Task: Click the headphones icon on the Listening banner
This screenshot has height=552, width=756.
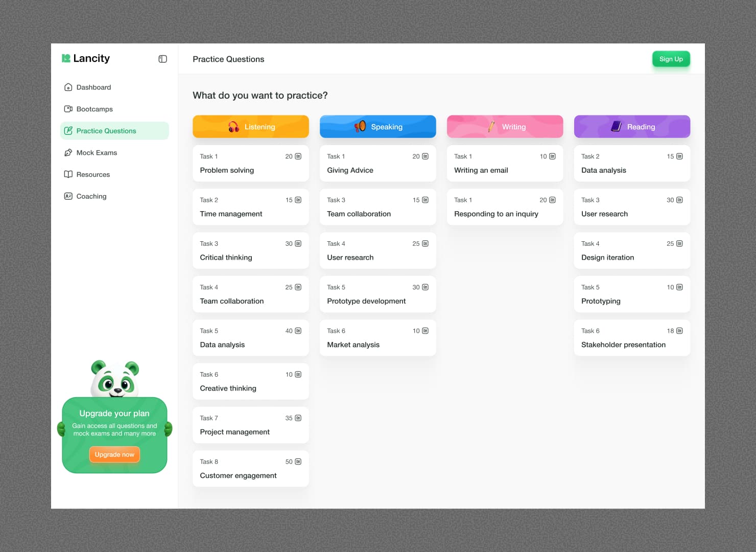Action: [233, 127]
